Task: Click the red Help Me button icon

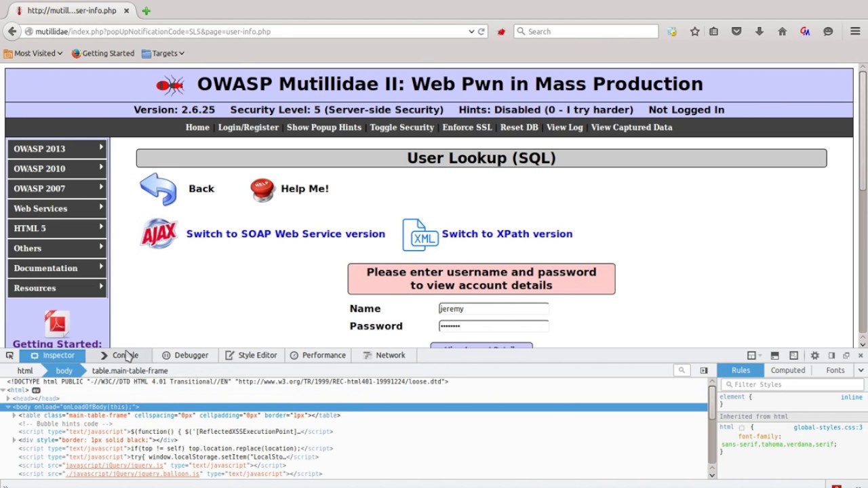Action: (262, 189)
